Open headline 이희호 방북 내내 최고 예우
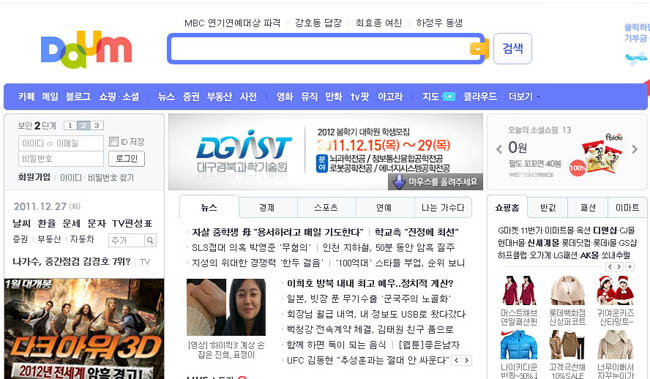The image size is (650, 379). coord(370,283)
